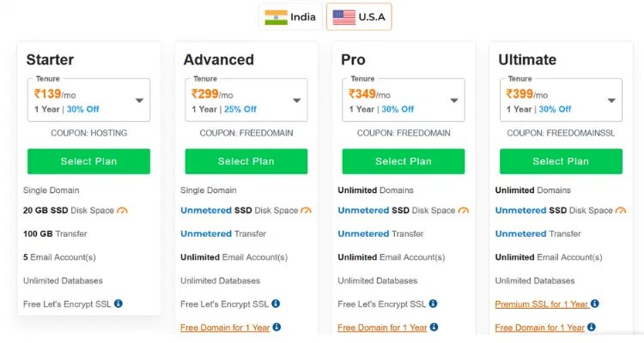644x343 pixels.
Task: Open Premium SSL for 1 Year link
Action: [542, 304]
